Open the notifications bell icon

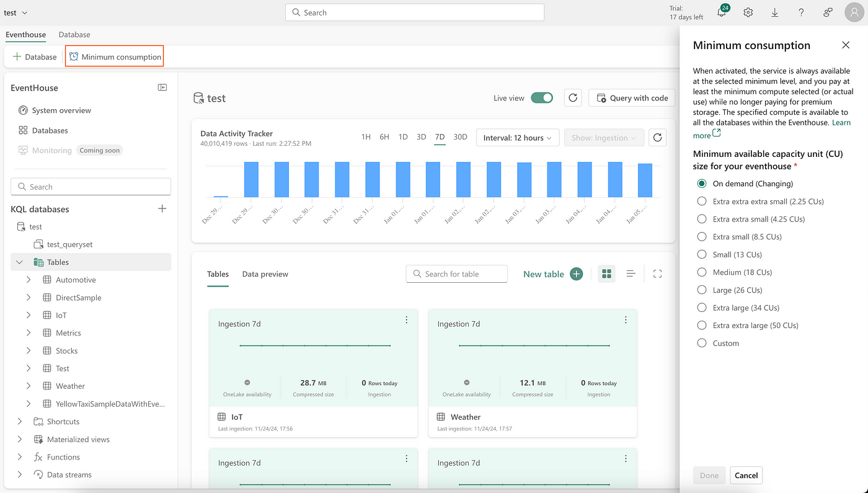[x=722, y=12]
